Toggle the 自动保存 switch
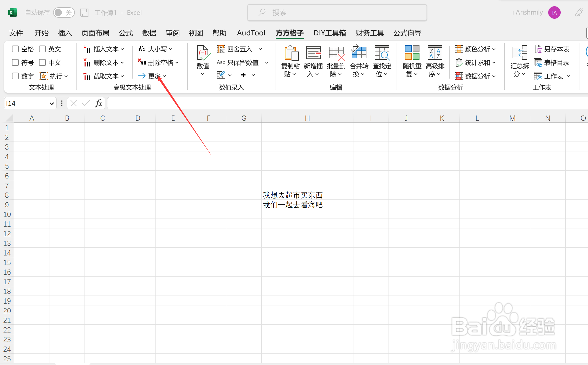 point(64,12)
